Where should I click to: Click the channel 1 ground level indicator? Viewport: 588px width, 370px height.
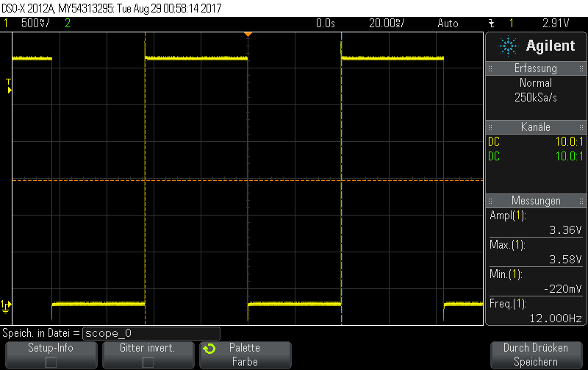click(x=6, y=306)
